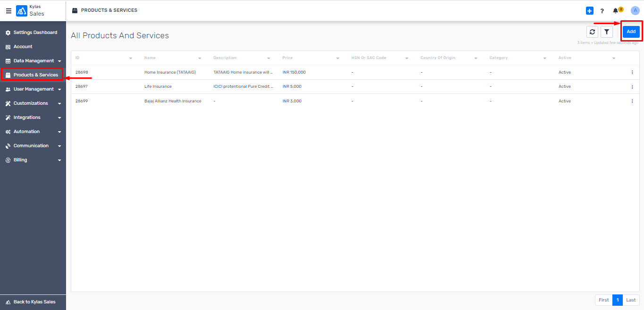644x310 pixels.
Task: Add a new product
Action: click(x=631, y=32)
